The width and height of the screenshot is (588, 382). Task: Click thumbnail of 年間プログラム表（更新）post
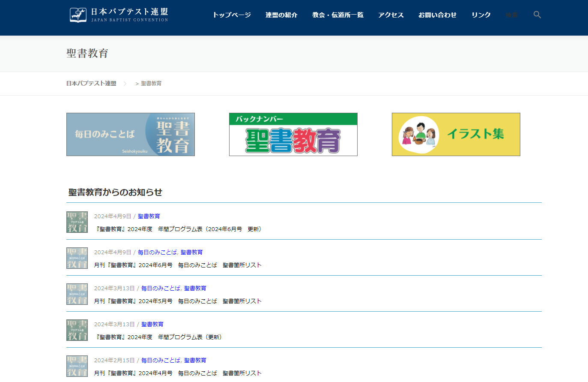77,330
